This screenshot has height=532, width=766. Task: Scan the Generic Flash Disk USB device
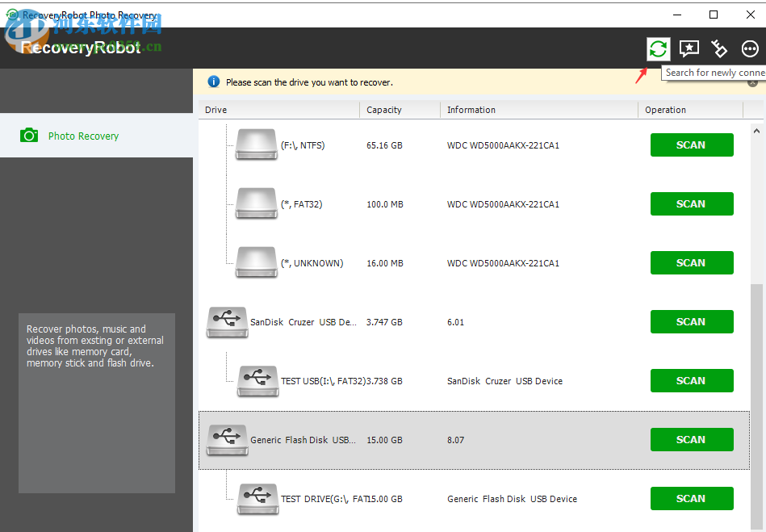click(692, 440)
